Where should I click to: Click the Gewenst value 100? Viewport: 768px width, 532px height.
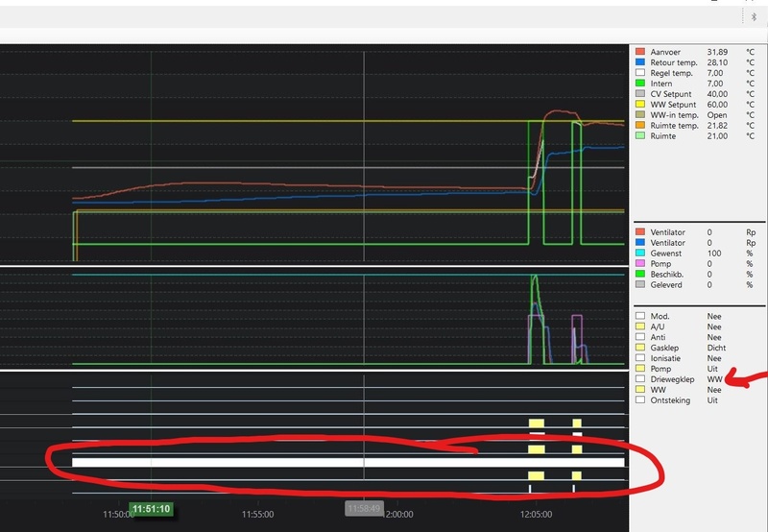pos(714,253)
